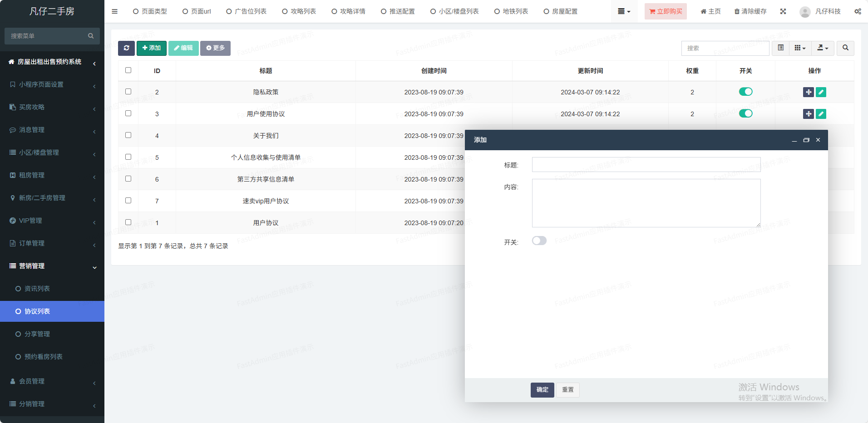Open the settings gears icon at top right

(x=858, y=11)
